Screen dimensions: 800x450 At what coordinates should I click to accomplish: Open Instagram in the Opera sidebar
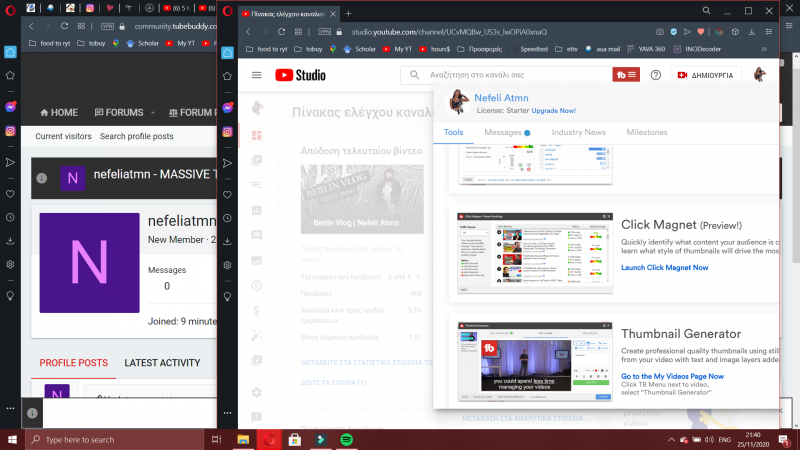tap(10, 131)
